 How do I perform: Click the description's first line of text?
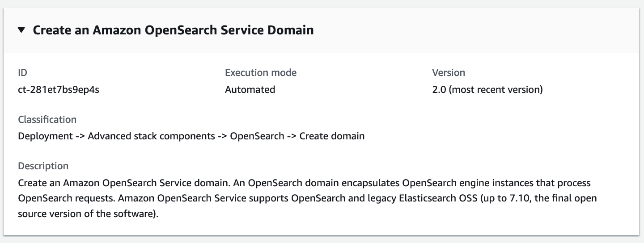tap(304, 183)
